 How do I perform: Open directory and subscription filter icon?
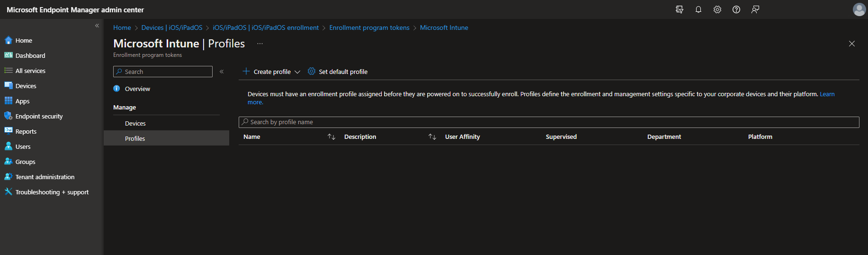point(679,9)
